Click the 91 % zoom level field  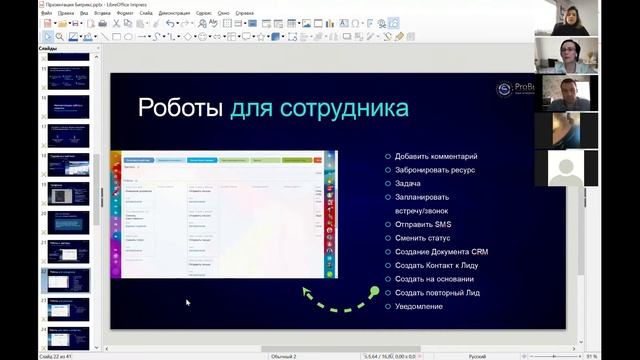tap(591, 356)
